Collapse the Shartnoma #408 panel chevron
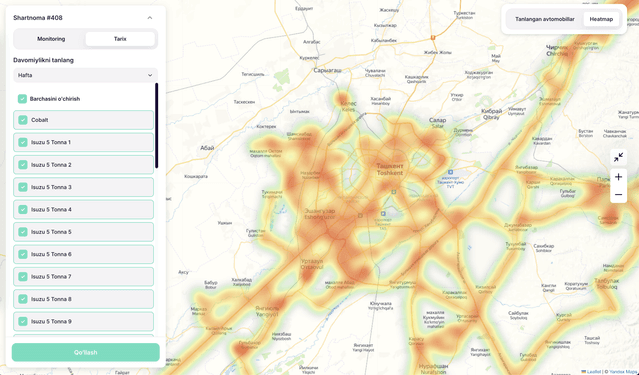The height and width of the screenshot is (375, 639). [150, 18]
